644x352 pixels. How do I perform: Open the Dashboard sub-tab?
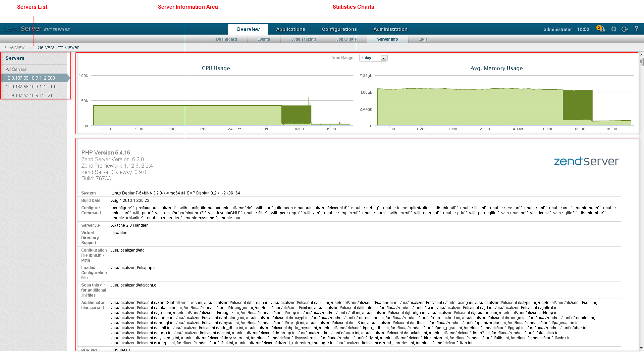(226, 39)
